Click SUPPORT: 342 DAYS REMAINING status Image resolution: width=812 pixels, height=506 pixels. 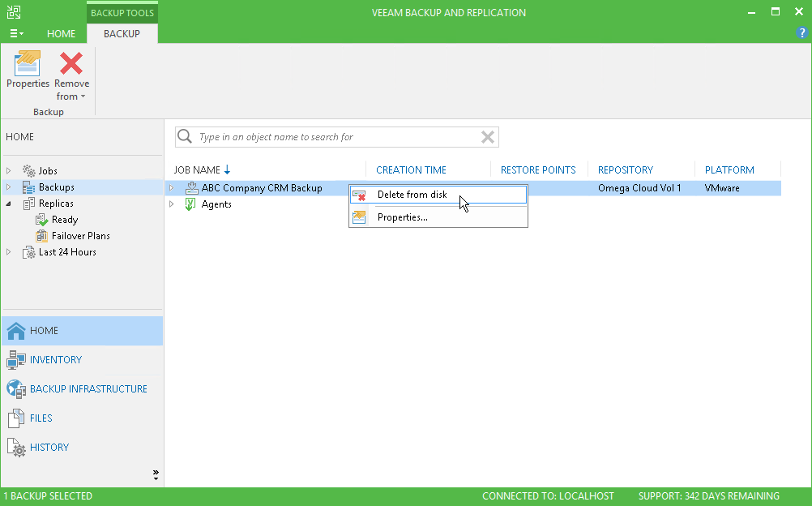(x=709, y=496)
